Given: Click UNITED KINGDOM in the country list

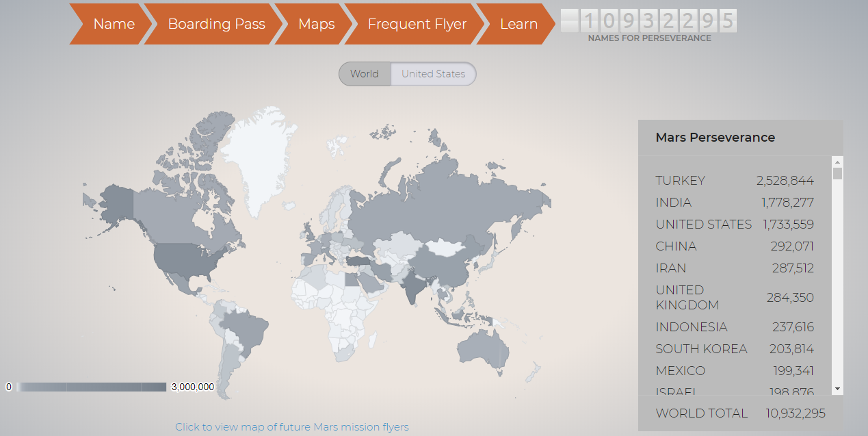Looking at the screenshot, I should pyautogui.click(x=687, y=298).
